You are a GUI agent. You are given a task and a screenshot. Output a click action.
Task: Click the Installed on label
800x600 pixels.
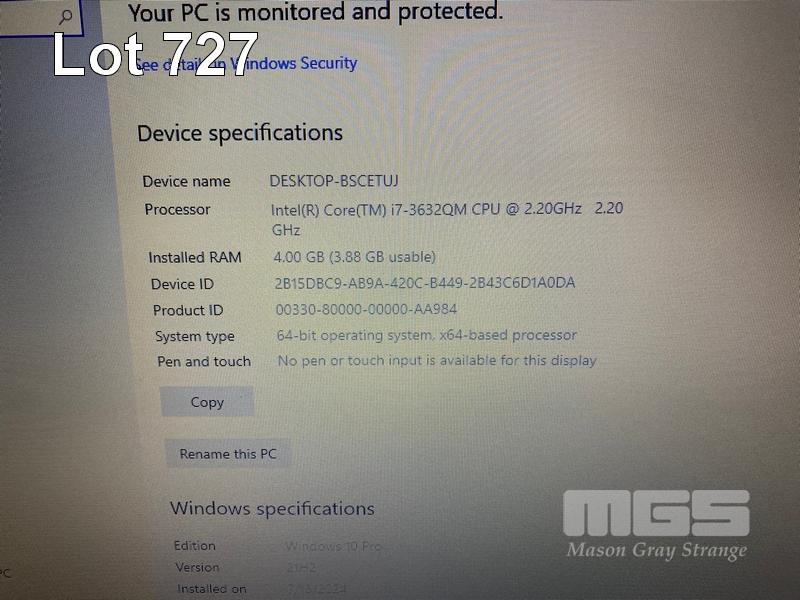pyautogui.click(x=212, y=589)
